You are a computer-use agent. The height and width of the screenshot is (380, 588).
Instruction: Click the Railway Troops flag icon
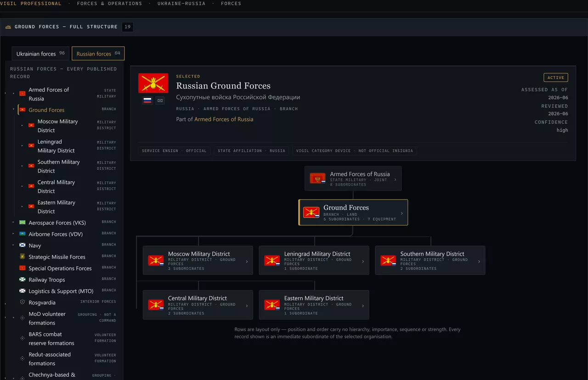tap(22, 279)
